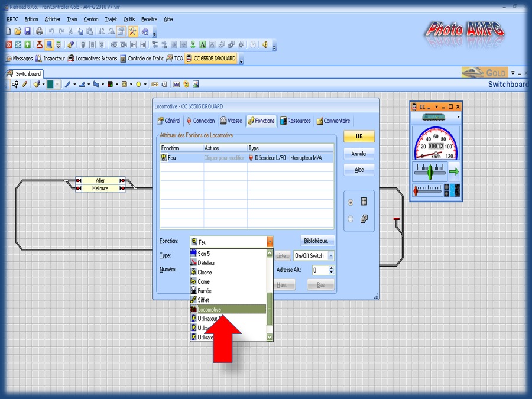The image size is (532, 399).
Task: Open the Canton menu
Action: 91,20
